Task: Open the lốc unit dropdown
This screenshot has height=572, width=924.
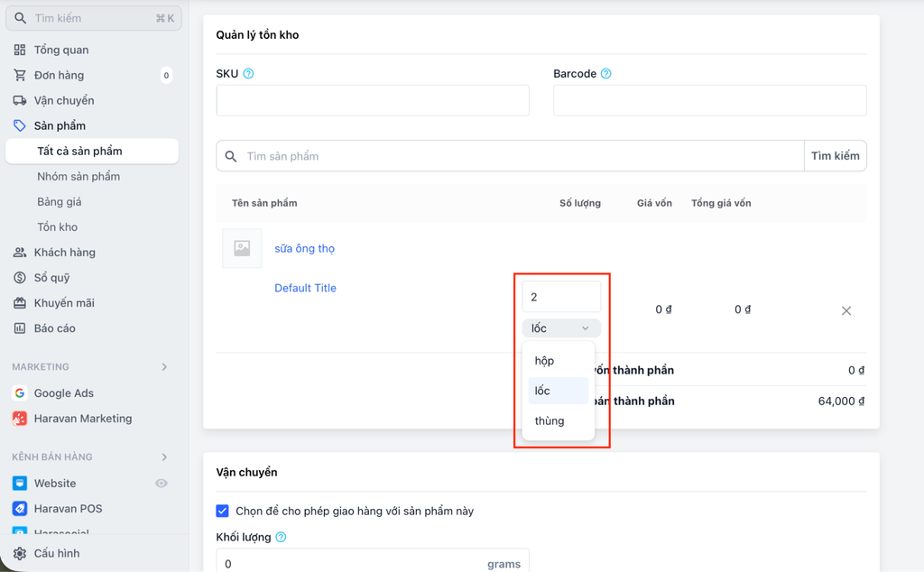Action: [x=560, y=328]
